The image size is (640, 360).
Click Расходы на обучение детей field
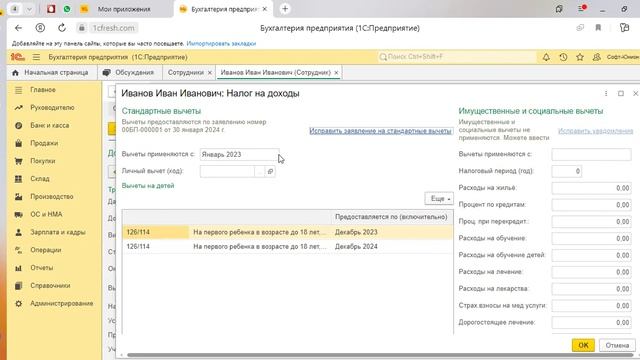(x=591, y=256)
